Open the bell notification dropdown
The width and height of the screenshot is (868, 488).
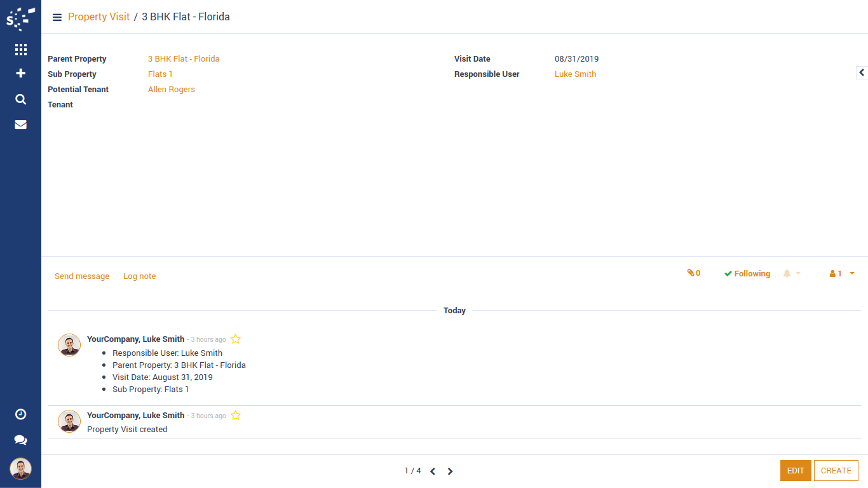coord(791,274)
